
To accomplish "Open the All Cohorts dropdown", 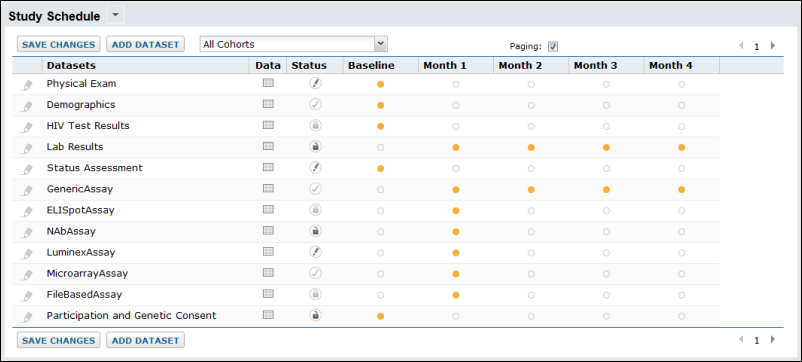I will click(x=380, y=44).
